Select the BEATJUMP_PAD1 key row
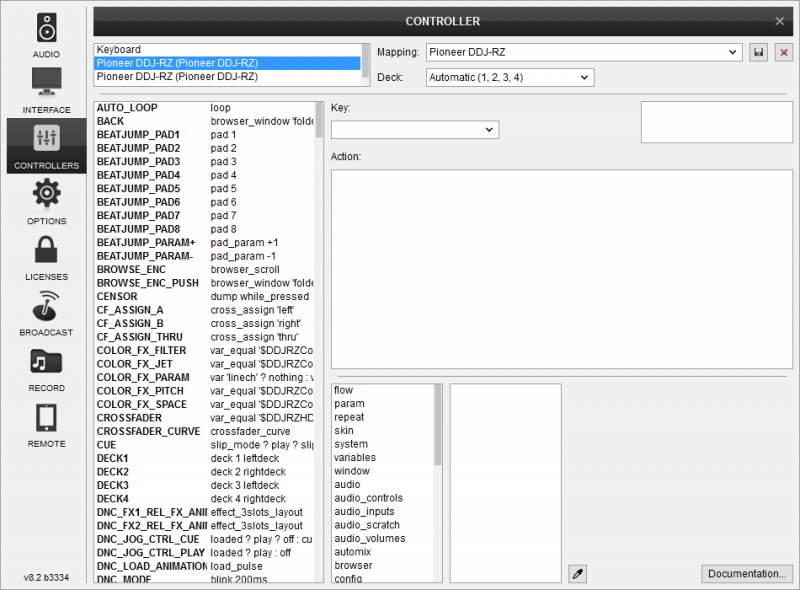The width and height of the screenshot is (800, 590). (205, 135)
